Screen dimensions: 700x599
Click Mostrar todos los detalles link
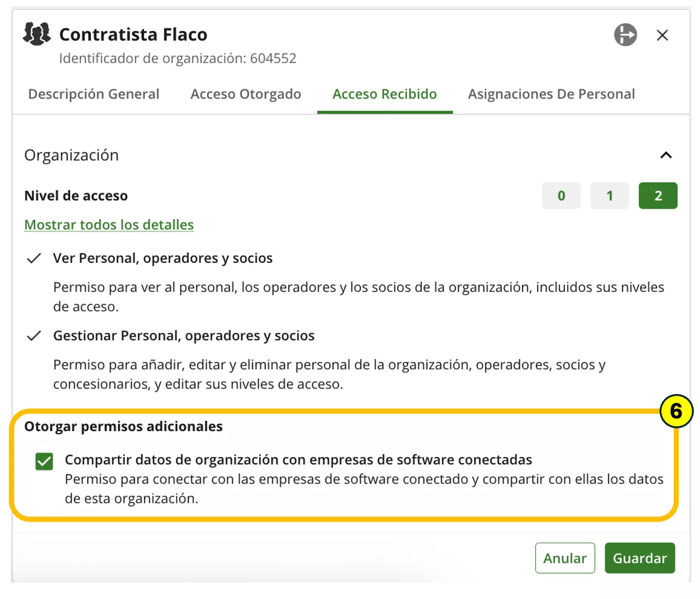point(108,225)
